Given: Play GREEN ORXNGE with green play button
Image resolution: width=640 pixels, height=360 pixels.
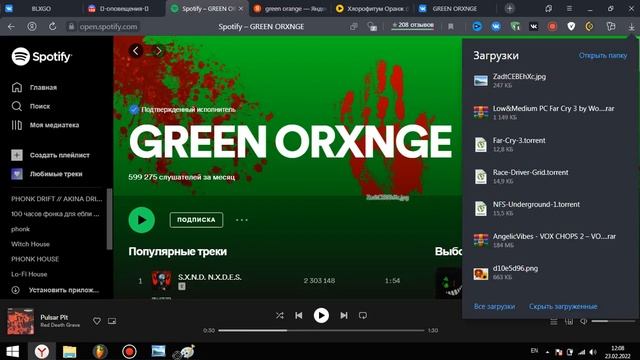Looking at the screenshot, I should point(142,220).
